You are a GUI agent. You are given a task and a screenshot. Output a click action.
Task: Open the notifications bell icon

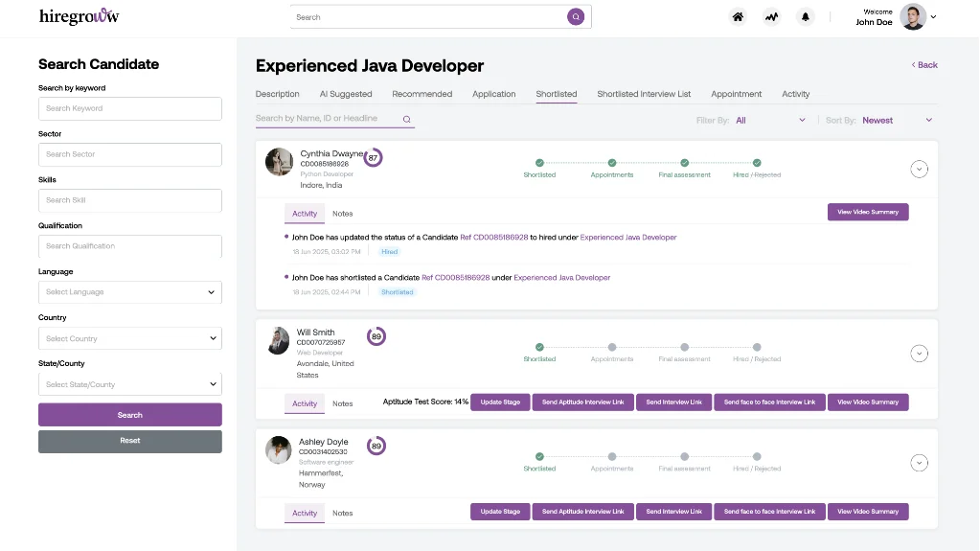click(805, 17)
